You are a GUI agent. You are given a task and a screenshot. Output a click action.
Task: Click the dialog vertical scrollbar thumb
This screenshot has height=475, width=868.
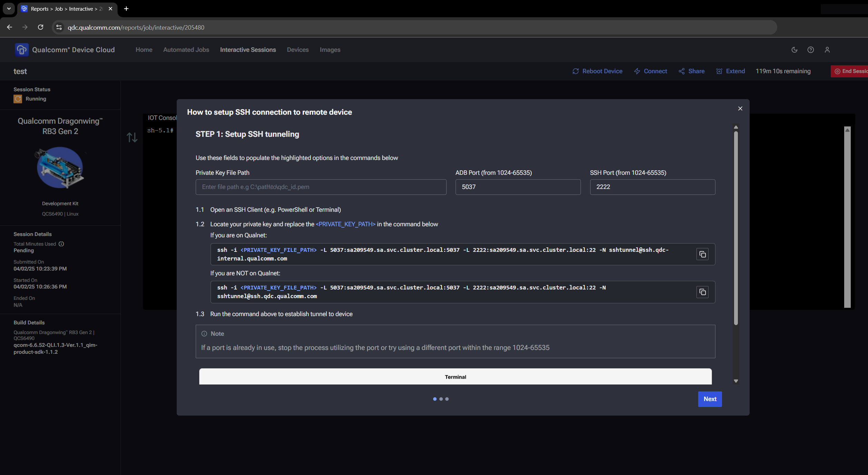point(736,228)
